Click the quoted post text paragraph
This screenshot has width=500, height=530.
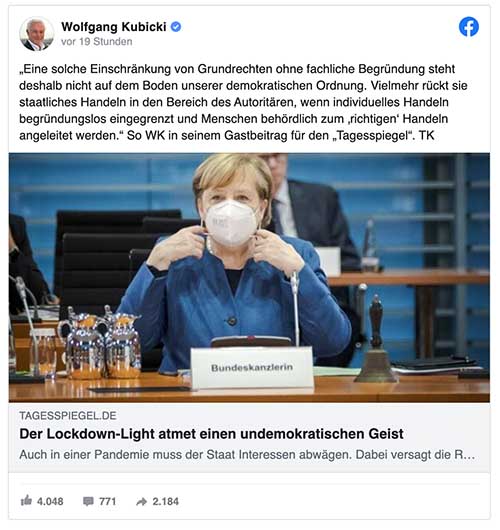point(243,102)
